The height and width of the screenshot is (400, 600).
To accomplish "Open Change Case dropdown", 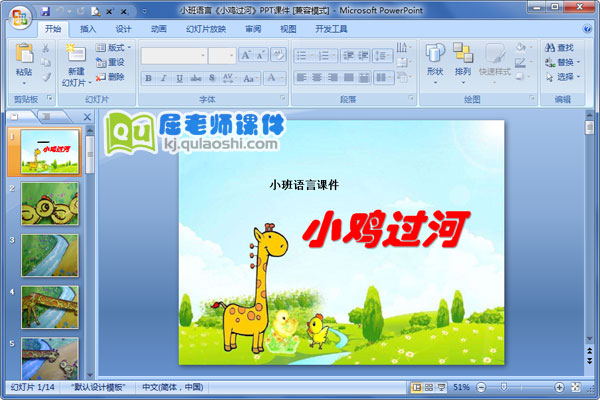I will click(249, 78).
